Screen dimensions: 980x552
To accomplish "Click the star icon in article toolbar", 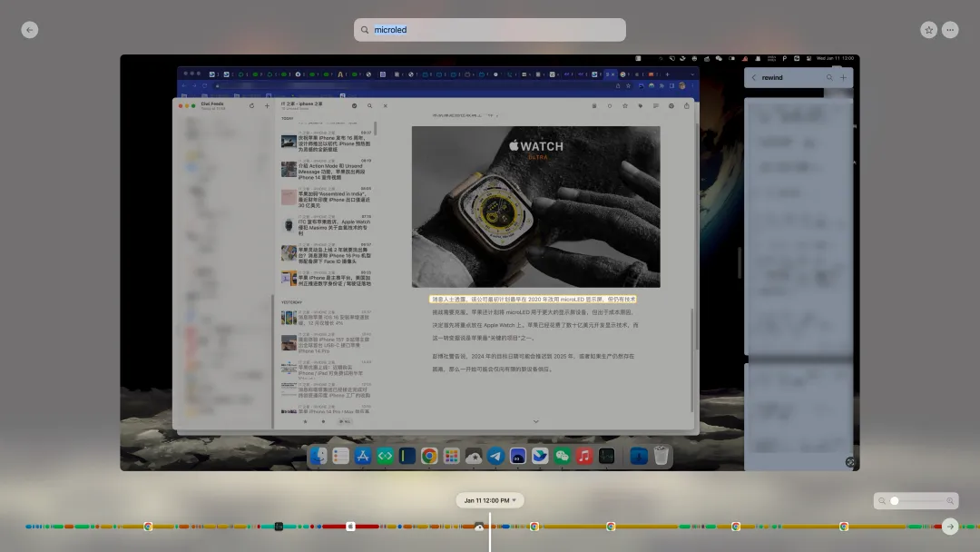I will [625, 105].
